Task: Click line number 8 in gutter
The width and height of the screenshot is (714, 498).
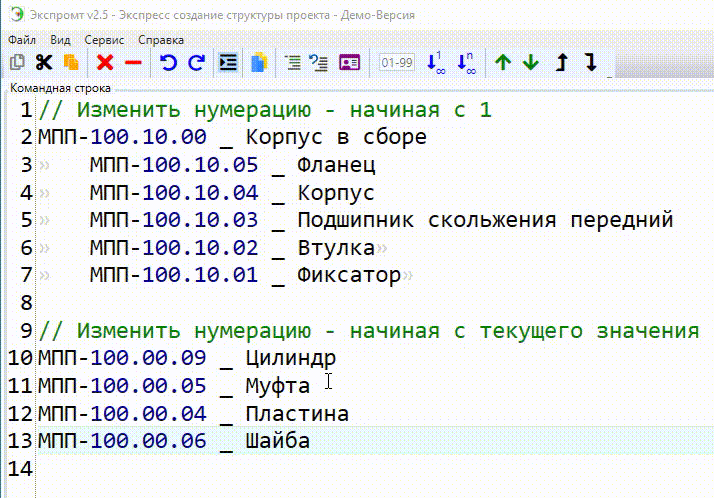Action: coord(26,303)
